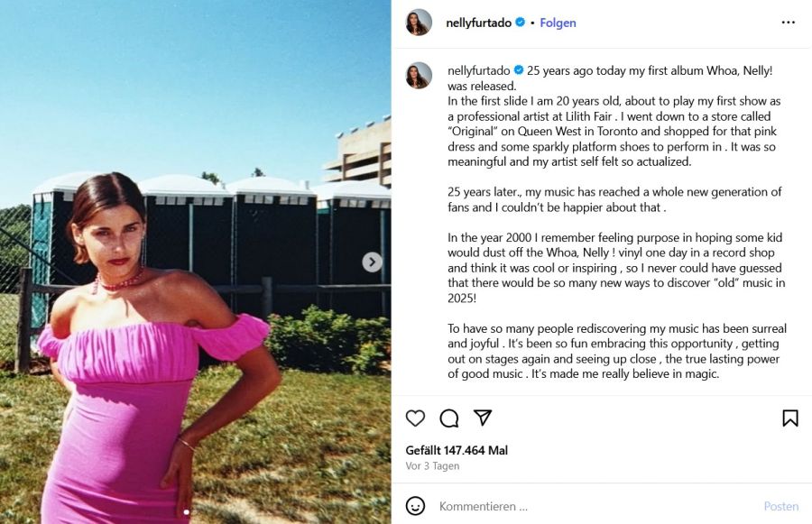
Task: Click the avatar beside the caption
Action: pyautogui.click(x=419, y=76)
